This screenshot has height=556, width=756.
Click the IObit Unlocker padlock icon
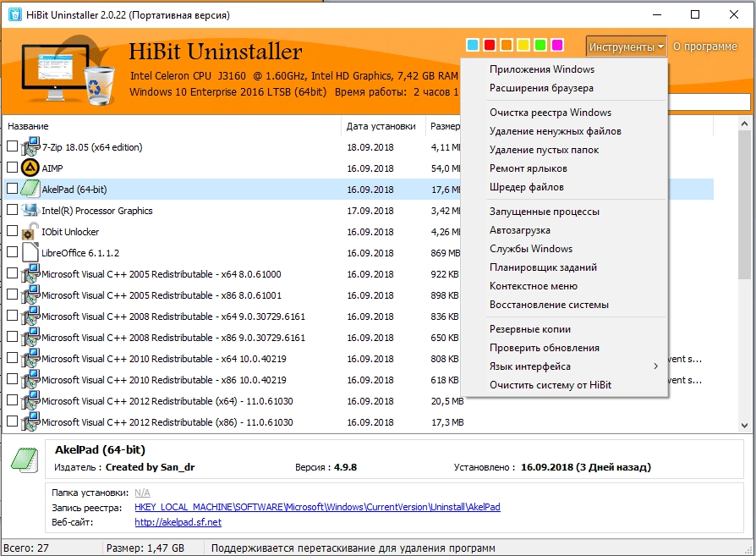pos(30,231)
